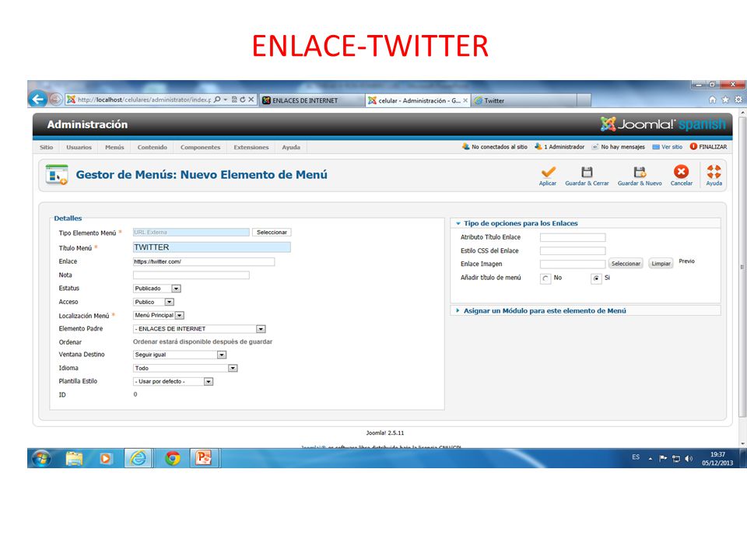Click the browser address bar URL
Screen dimensions: 747x560
click(144, 100)
